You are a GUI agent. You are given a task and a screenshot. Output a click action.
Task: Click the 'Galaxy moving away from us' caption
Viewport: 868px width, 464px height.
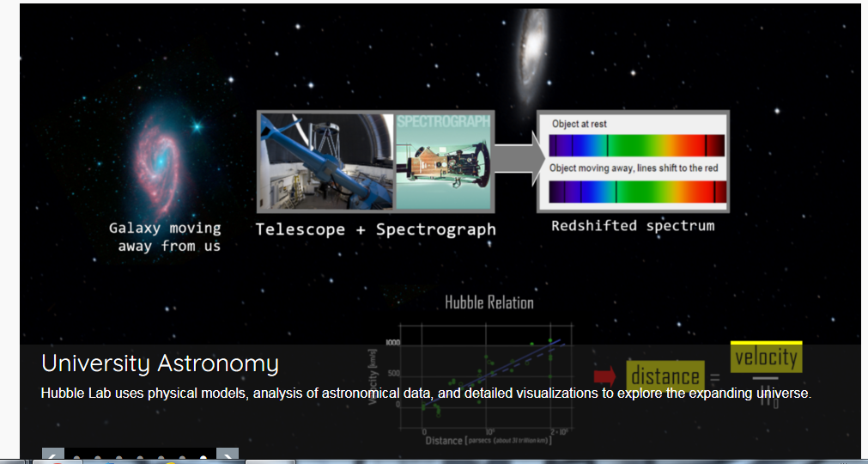pos(165,237)
